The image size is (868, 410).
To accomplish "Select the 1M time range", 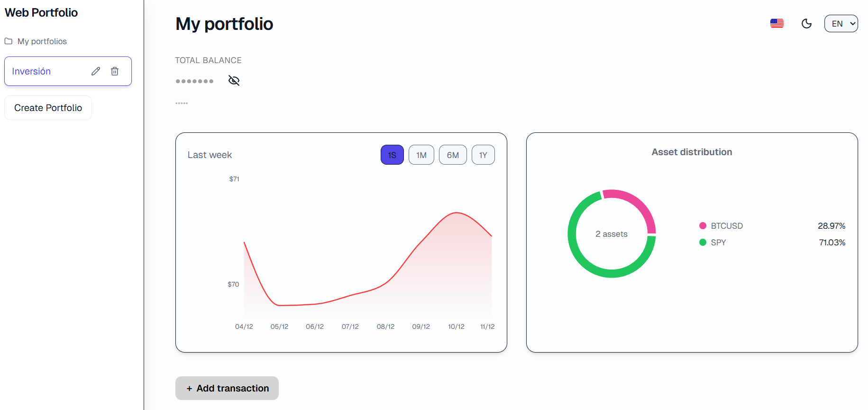I will click(x=421, y=155).
